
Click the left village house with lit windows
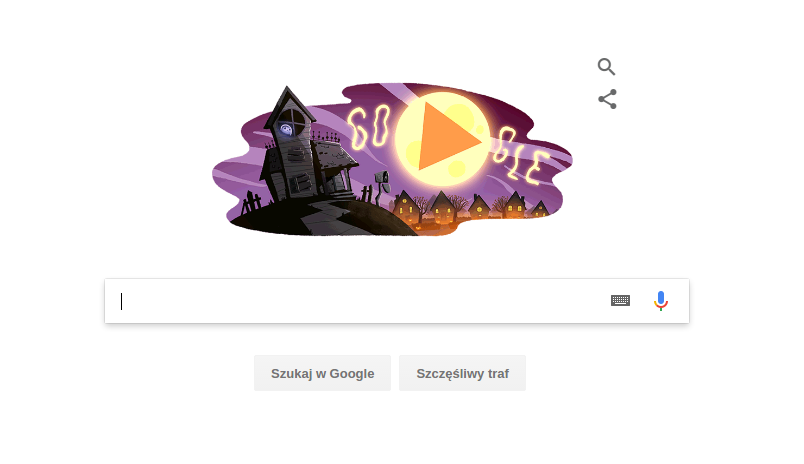407,206
